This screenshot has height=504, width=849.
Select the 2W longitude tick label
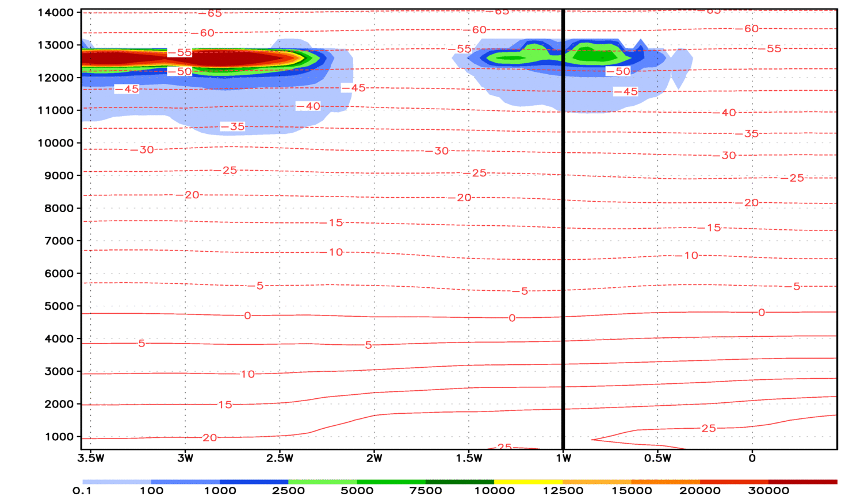tap(374, 458)
